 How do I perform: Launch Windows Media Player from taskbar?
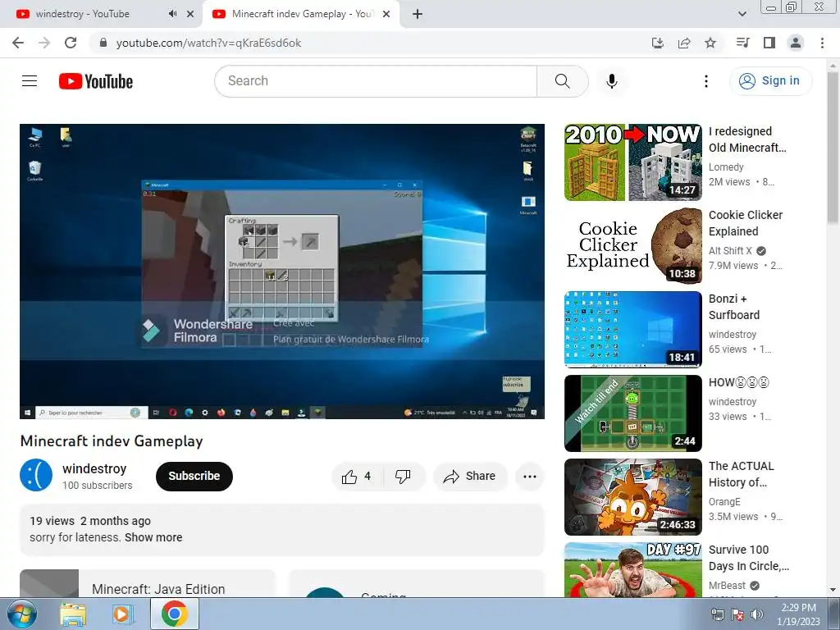pos(123,614)
